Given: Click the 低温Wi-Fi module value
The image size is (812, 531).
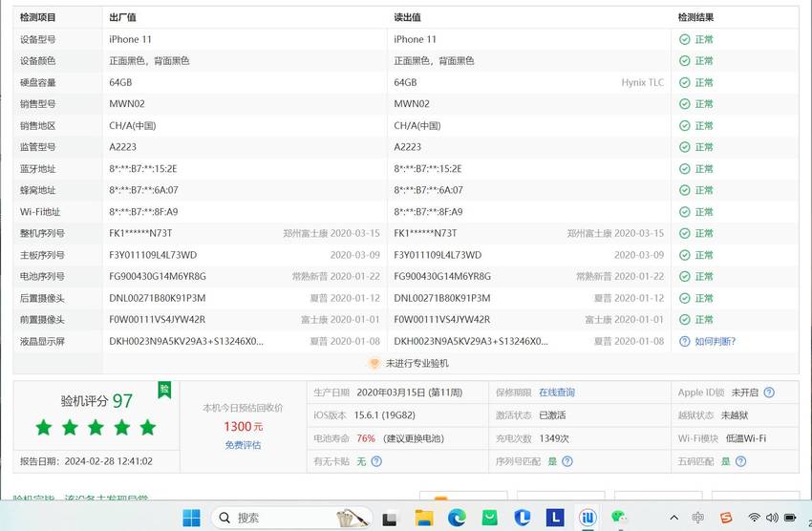Looking at the screenshot, I should click(746, 438).
